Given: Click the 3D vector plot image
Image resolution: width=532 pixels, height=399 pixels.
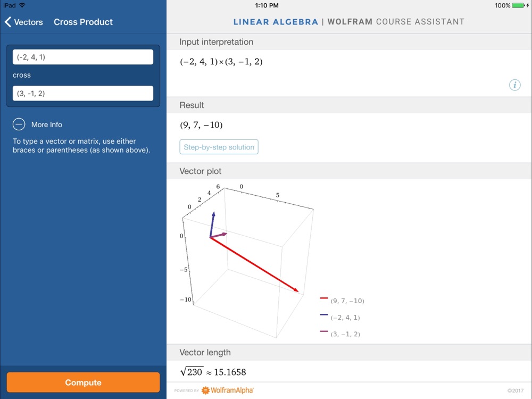Looking at the screenshot, I should pos(247,261).
